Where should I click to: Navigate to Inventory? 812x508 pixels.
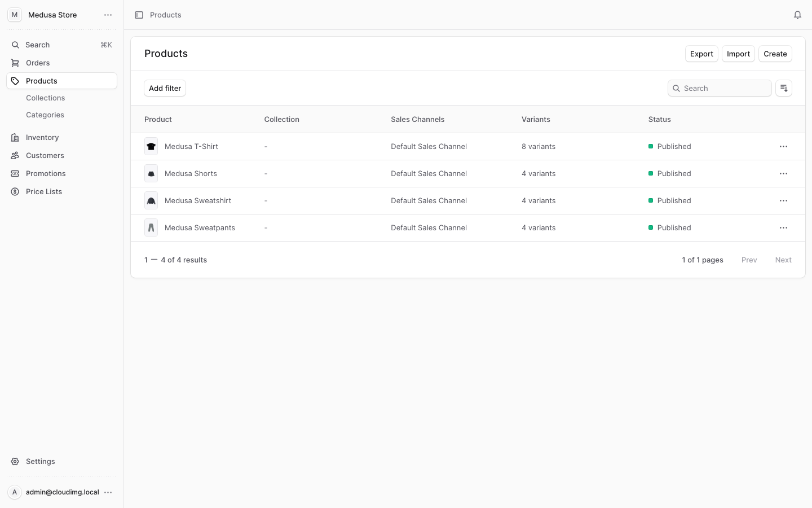click(x=61, y=137)
